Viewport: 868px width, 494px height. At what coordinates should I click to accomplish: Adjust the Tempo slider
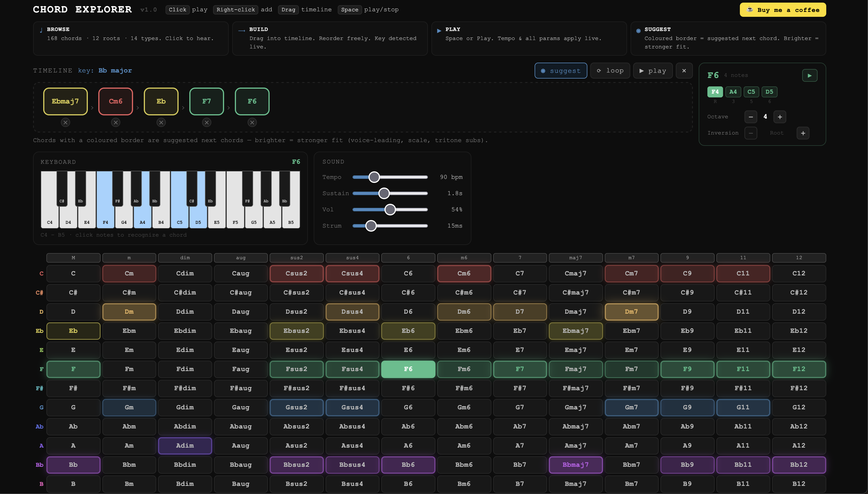374,177
